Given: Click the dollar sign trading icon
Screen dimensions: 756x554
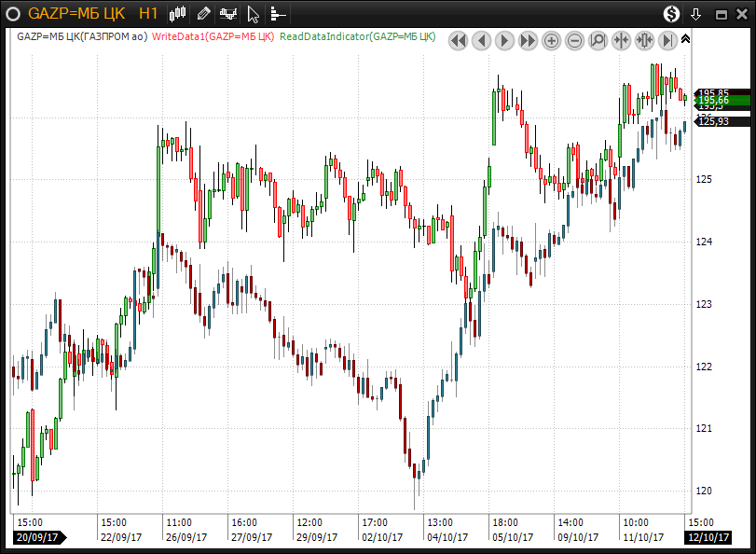Looking at the screenshot, I should pyautogui.click(x=671, y=13).
